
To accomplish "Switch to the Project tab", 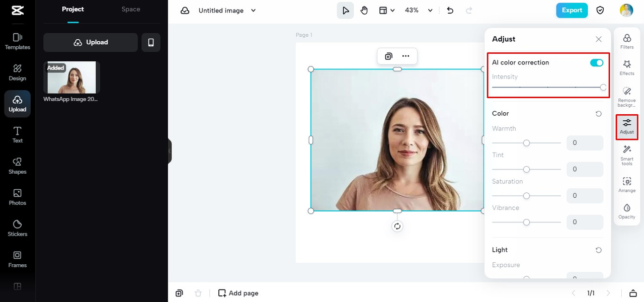I will pyautogui.click(x=73, y=9).
